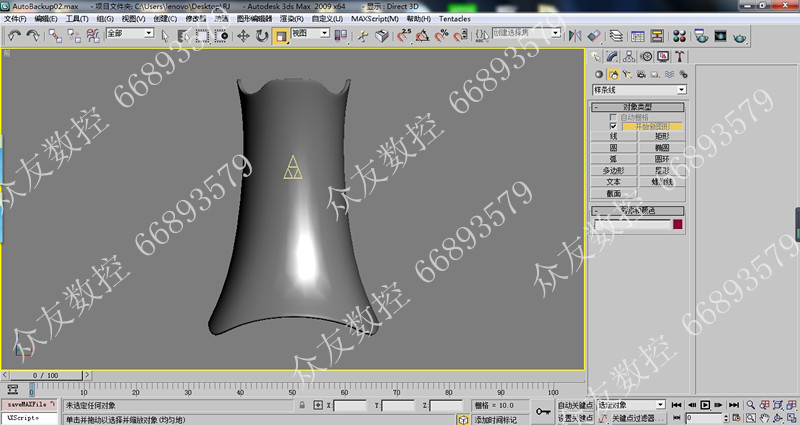Click the Quick Render teapot icon
800x425 pixels.
coord(739,36)
